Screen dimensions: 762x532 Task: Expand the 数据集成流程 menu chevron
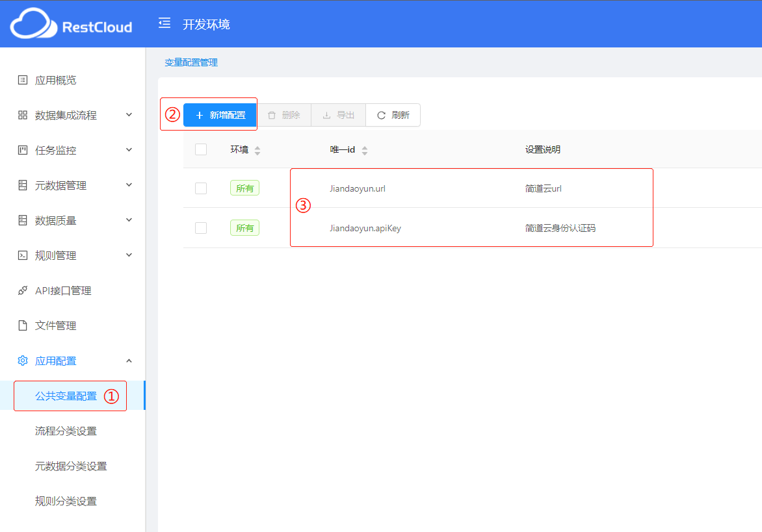129,115
